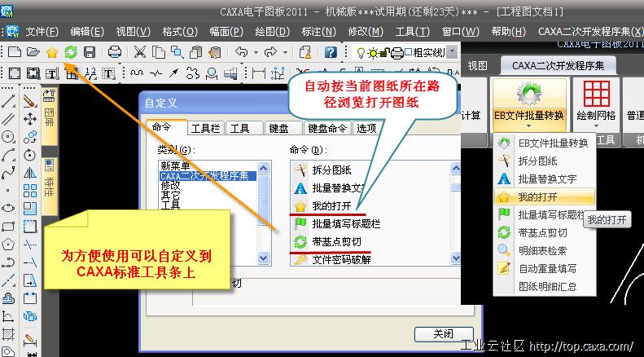This screenshot has width=644, height=357.
Task: Click the text tool icon in second toolbar
Action: tap(108, 73)
